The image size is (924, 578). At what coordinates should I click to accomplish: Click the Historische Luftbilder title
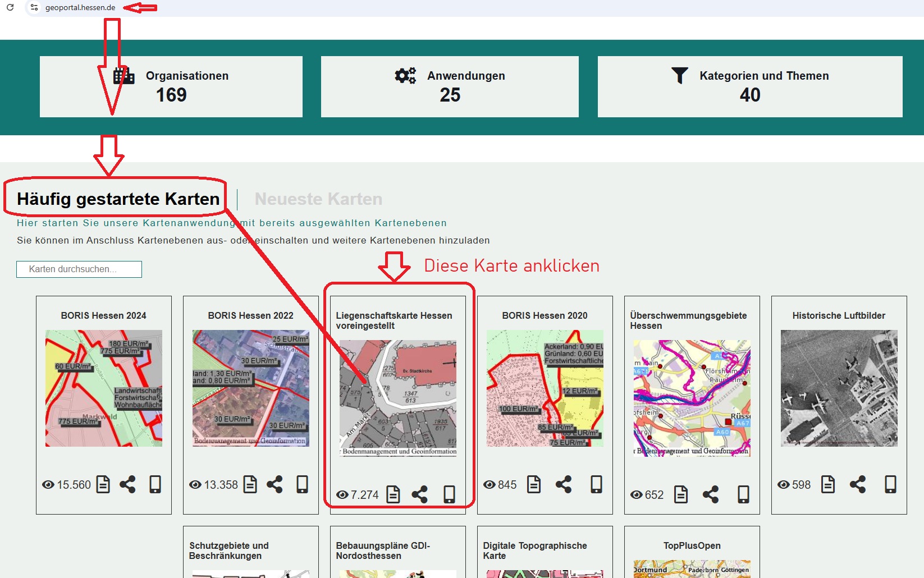(839, 315)
